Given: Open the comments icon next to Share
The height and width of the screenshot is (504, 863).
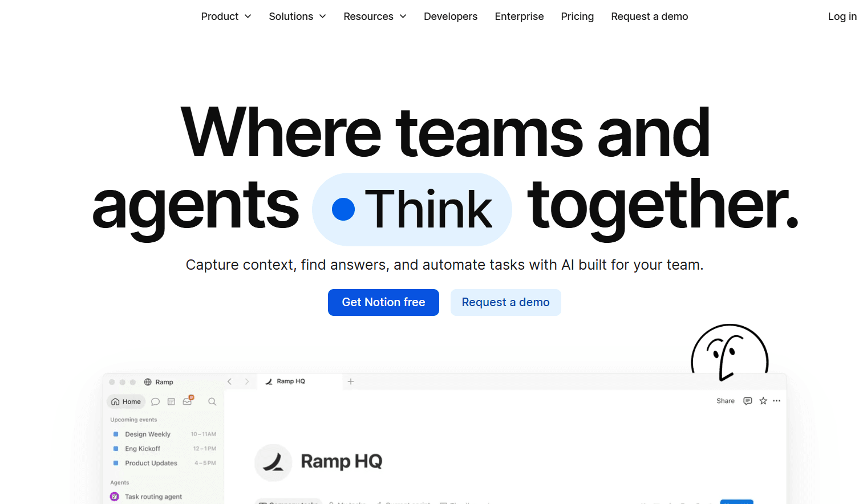Looking at the screenshot, I should 748,401.
